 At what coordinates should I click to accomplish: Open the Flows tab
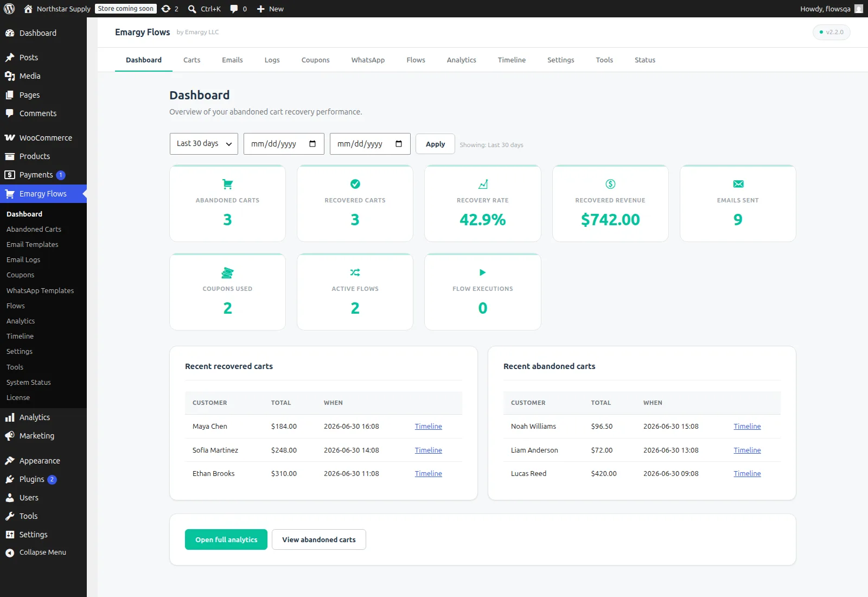[x=416, y=60]
